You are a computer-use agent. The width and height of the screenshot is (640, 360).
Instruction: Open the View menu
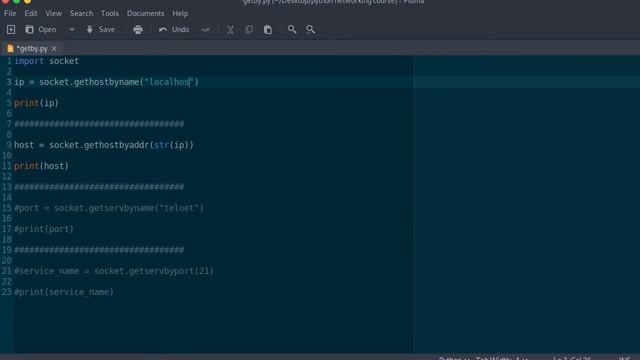click(53, 13)
